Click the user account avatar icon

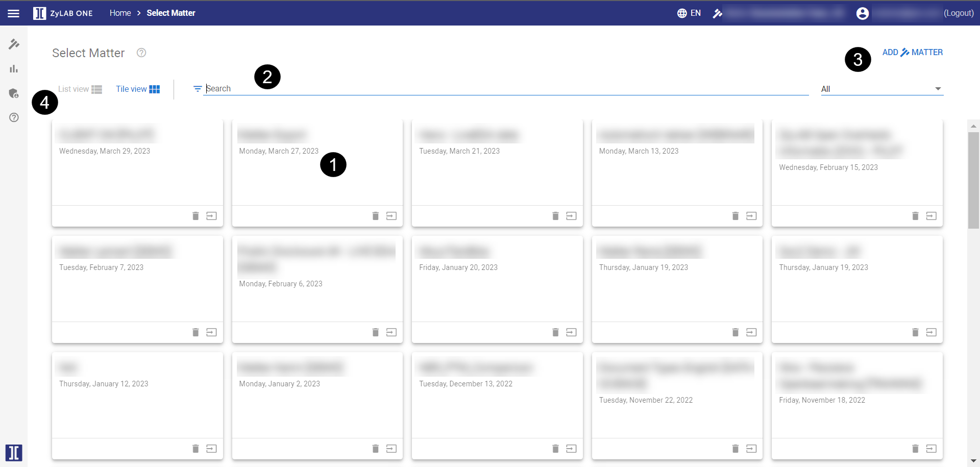[862, 13]
